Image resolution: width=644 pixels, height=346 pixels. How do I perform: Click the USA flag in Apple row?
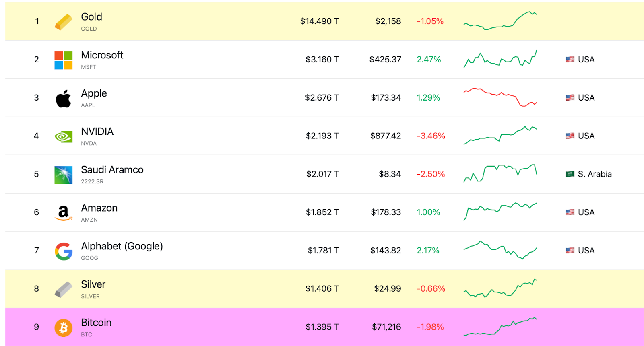click(570, 98)
